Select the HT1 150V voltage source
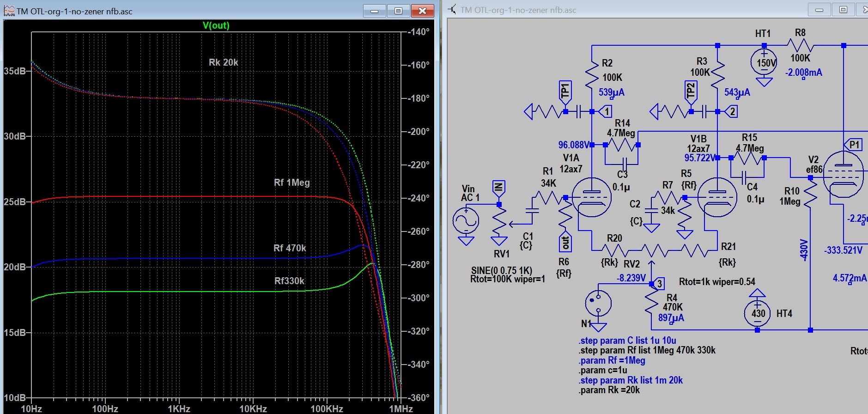This screenshot has width=868, height=414. click(765, 63)
